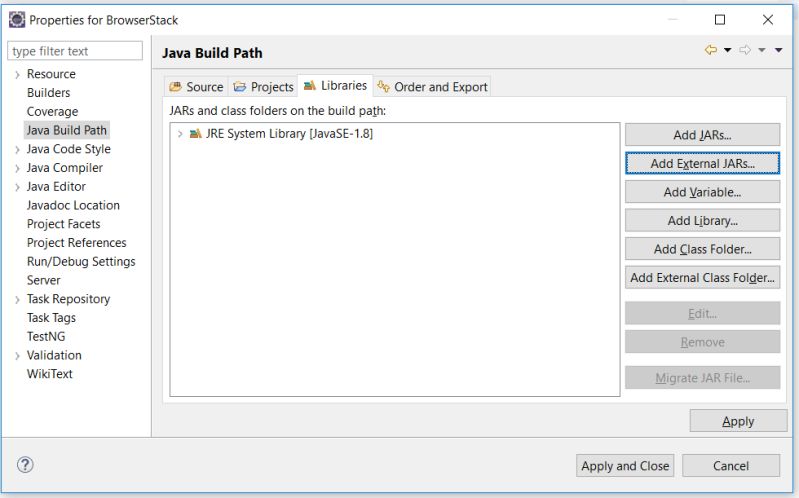Image resolution: width=799 pixels, height=498 pixels.
Task: Select Run/Debug Settings entry
Action: point(81,261)
